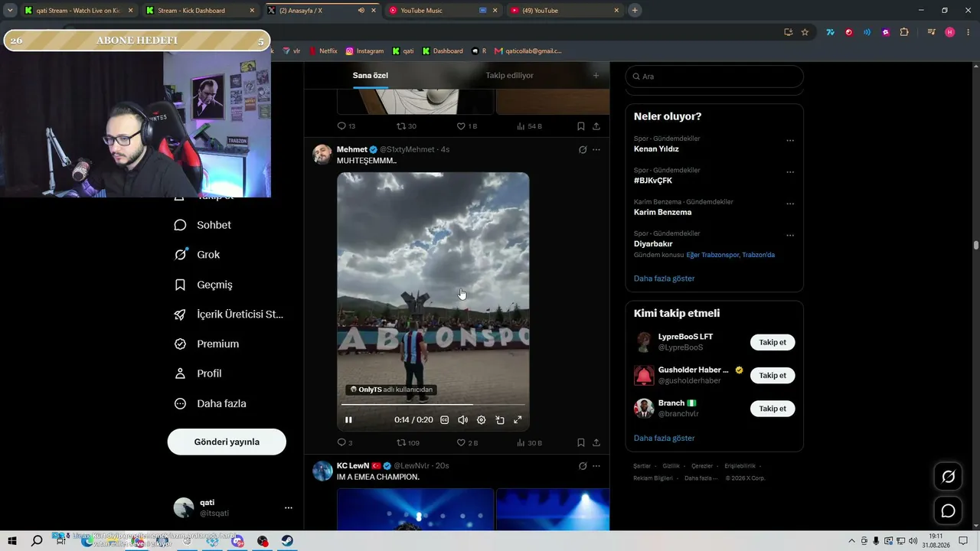Screen dimensions: 980x551
Task: Repost Mehmet's post with 109 reposts
Action: (407, 442)
